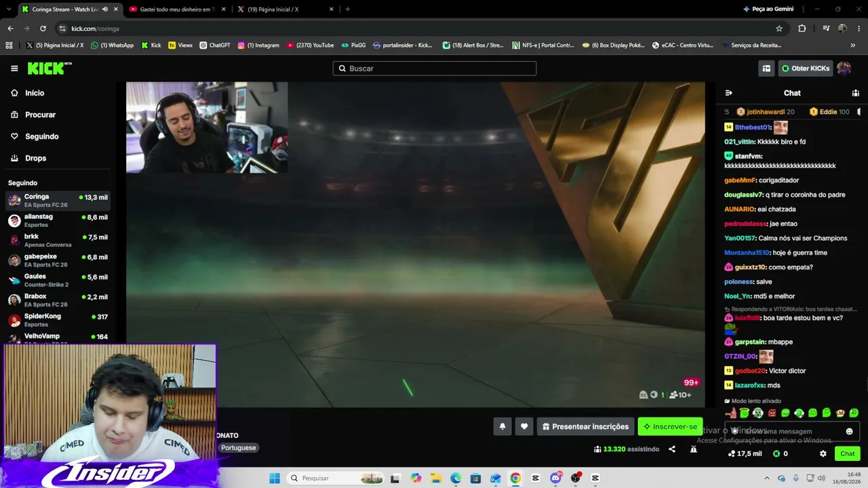Switch to the Coringa Stream browser tab

tap(68, 9)
